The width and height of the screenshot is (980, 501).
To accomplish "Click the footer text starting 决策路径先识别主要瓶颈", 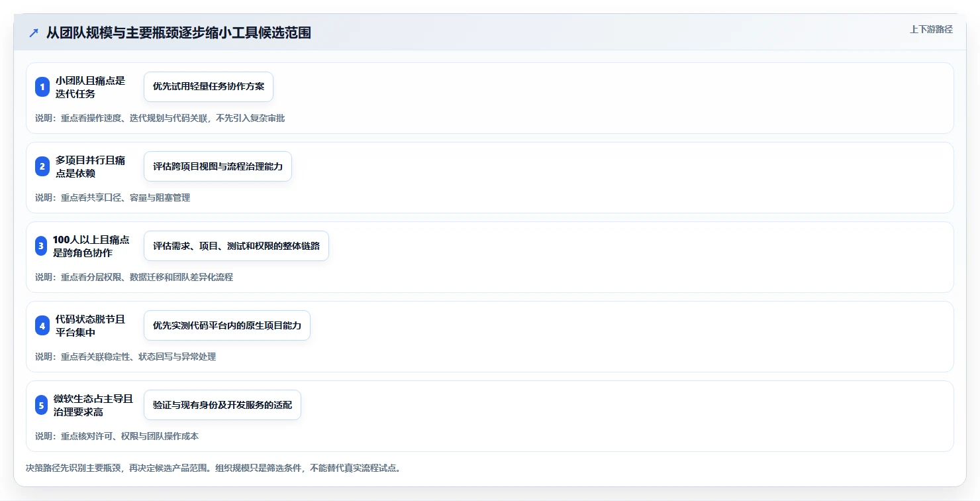I will pos(213,468).
